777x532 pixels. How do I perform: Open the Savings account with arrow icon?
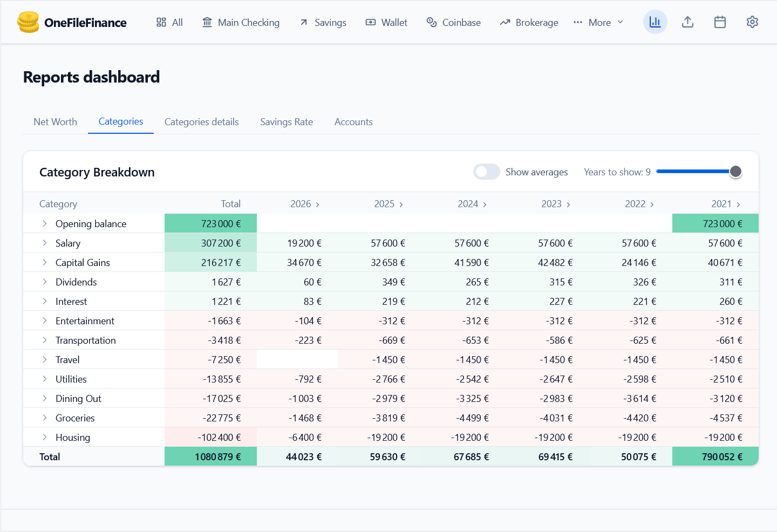[x=303, y=22]
